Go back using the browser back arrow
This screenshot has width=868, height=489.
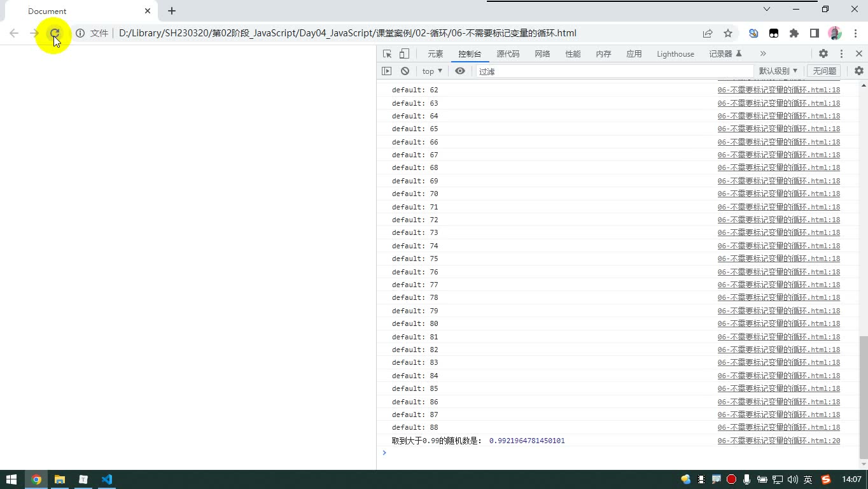[x=14, y=33]
